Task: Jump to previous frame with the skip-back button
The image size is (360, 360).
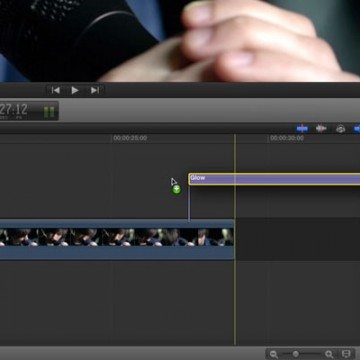Action: click(x=56, y=90)
